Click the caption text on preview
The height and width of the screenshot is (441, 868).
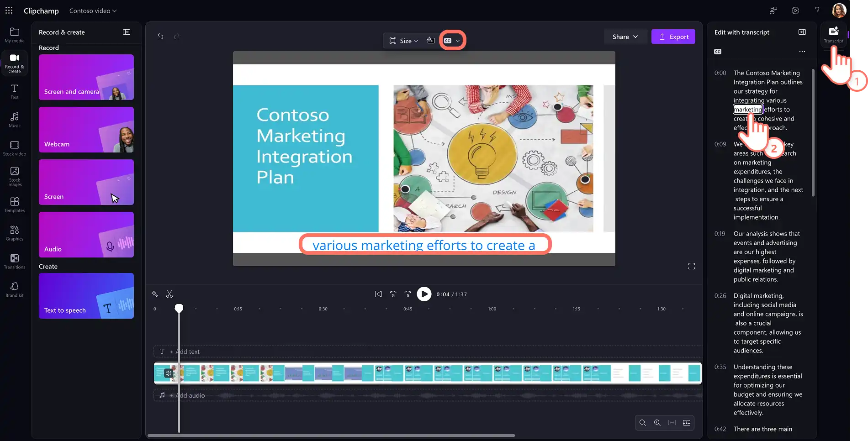coord(424,245)
